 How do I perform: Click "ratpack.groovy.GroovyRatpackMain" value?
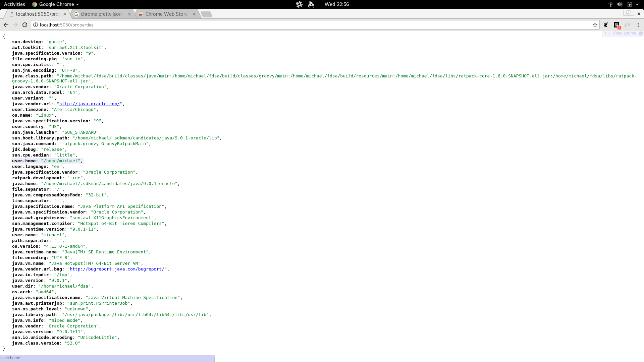tap(104, 144)
